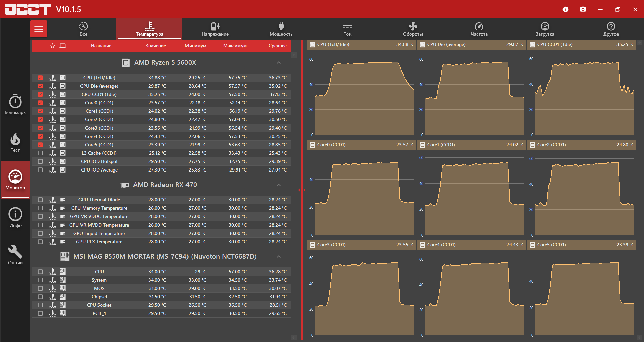Screen dimensions: 644x342
Task: Enable the motherboard System sensor checkbox
Action: [x=40, y=280]
